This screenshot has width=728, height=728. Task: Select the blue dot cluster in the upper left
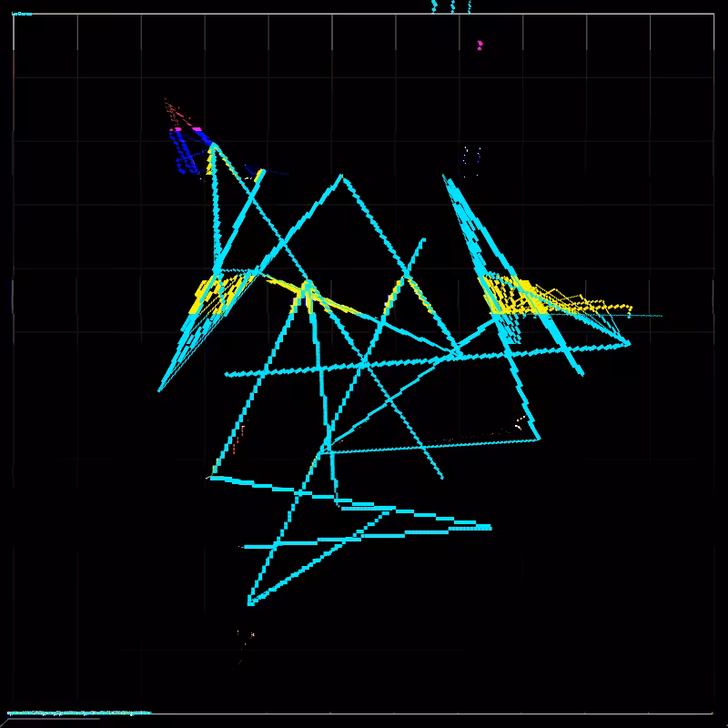pyautogui.click(x=184, y=153)
